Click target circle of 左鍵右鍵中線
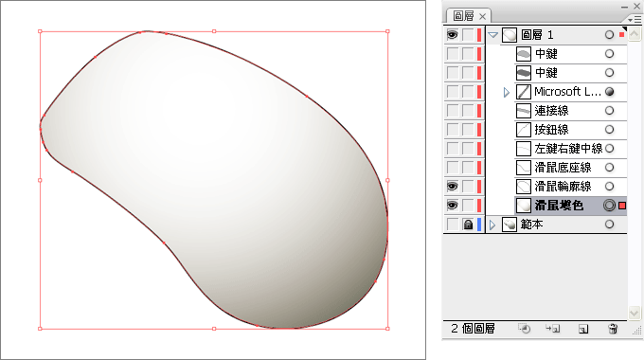644x360 pixels. tap(610, 149)
